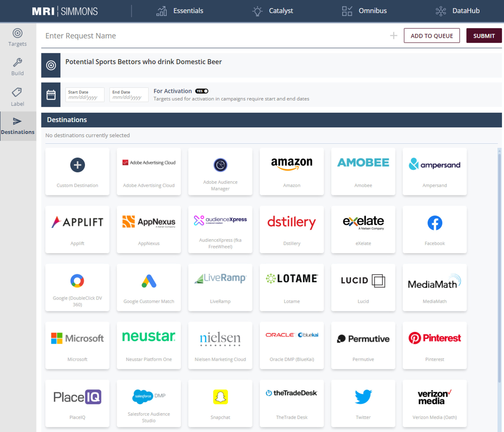504x432 pixels.
Task: Choose the Snapchat destination tile
Action: tap(220, 403)
